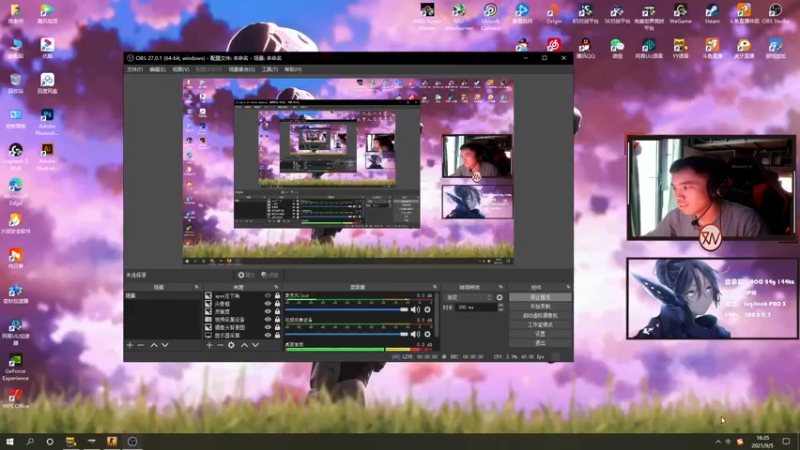Click the 工作室模式 studio mode button

click(540, 324)
